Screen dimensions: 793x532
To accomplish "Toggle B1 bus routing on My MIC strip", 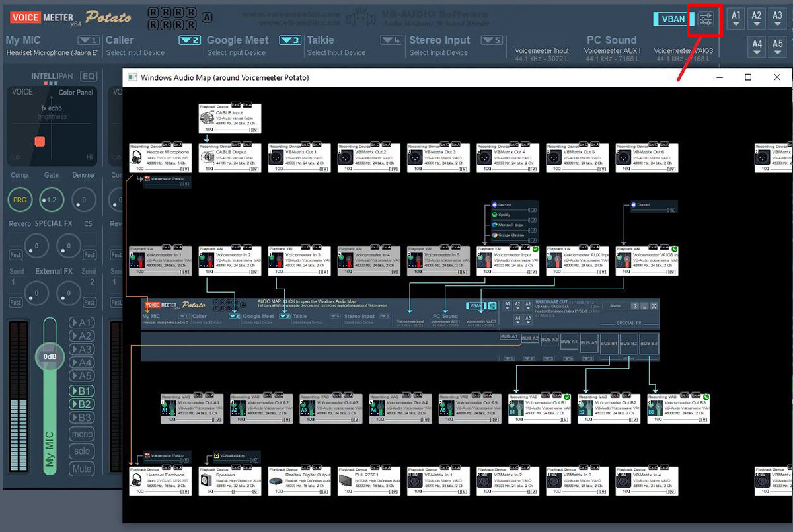I will [81, 391].
